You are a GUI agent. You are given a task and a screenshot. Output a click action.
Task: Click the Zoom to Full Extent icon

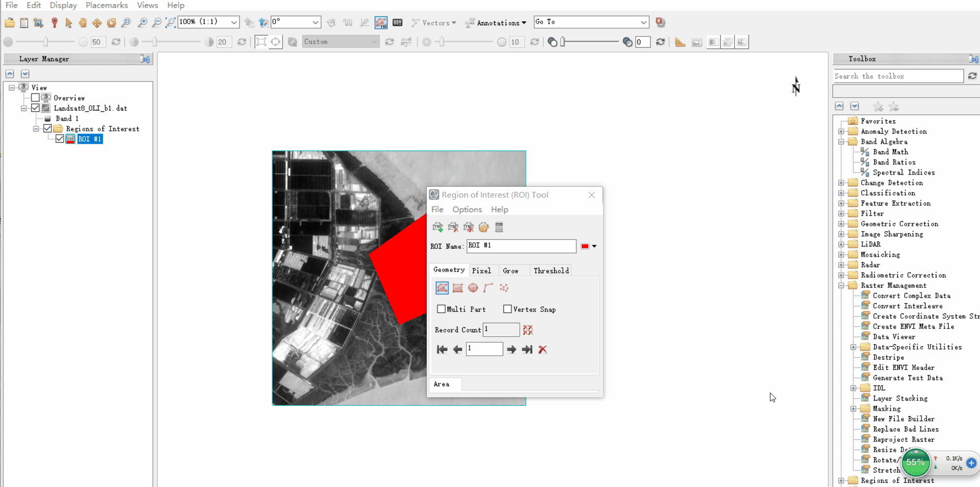point(171,23)
